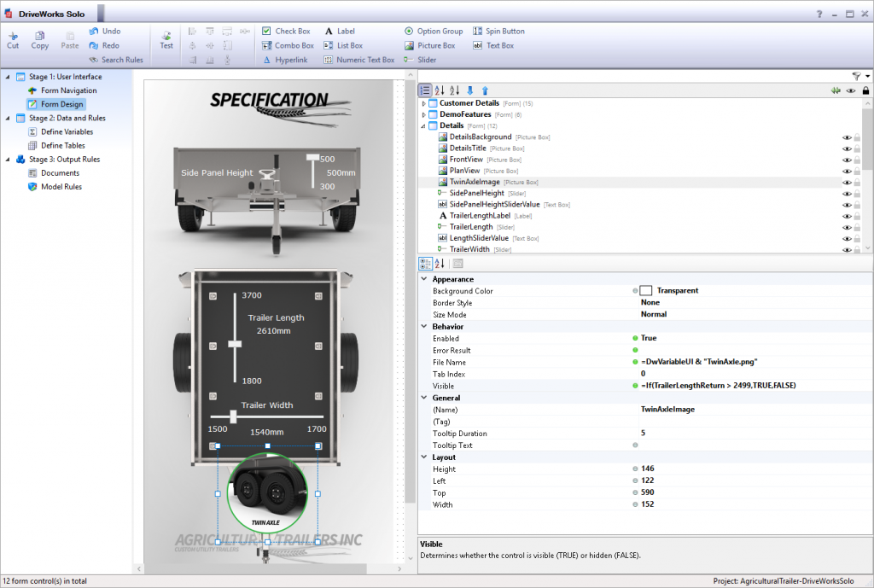Image resolution: width=874 pixels, height=588 pixels.
Task: Open Search Rules in the toolbar
Action: 116,60
